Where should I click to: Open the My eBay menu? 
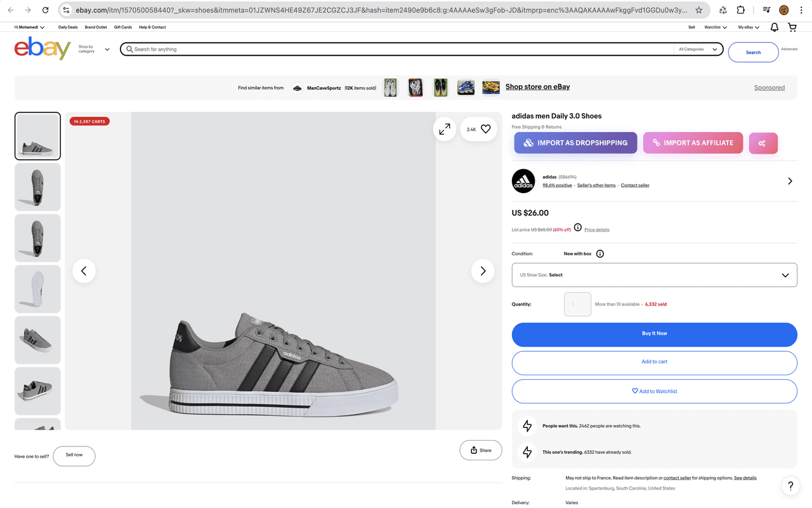[x=747, y=27]
